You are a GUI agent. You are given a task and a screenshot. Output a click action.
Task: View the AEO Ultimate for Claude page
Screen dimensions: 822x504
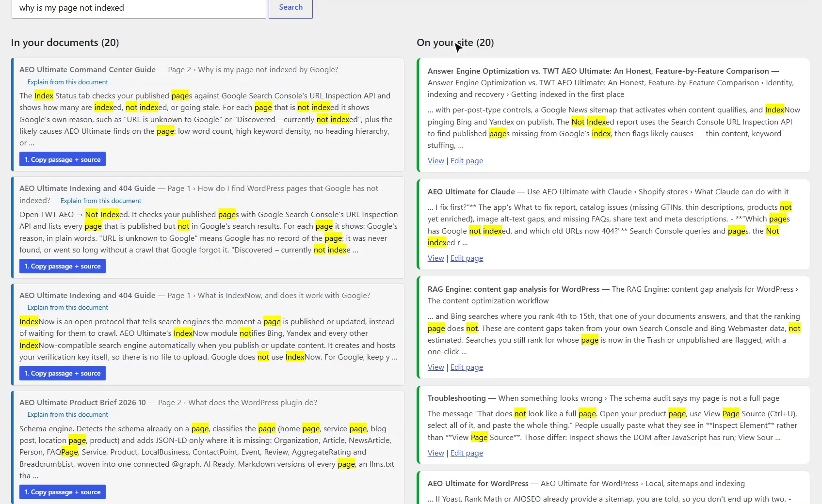pos(435,258)
